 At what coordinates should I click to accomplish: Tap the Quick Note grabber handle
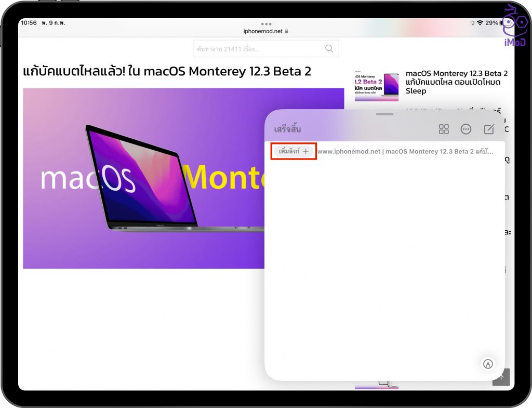tap(384, 114)
